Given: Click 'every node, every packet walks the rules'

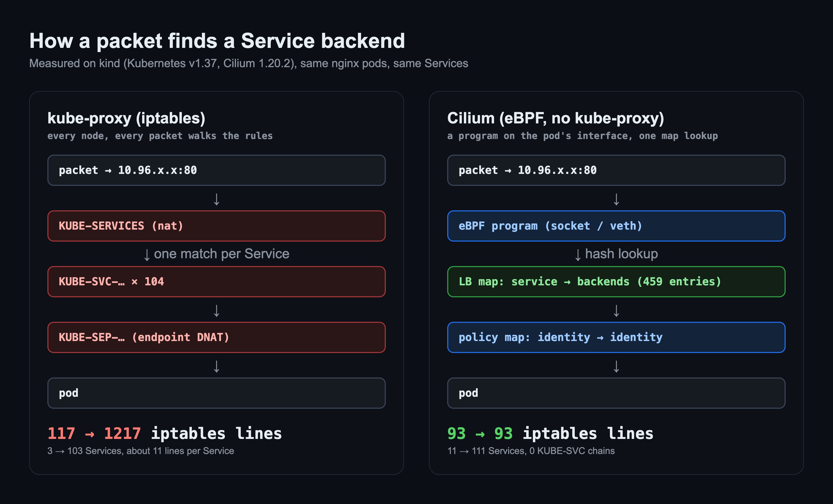Looking at the screenshot, I should click(x=160, y=136).
